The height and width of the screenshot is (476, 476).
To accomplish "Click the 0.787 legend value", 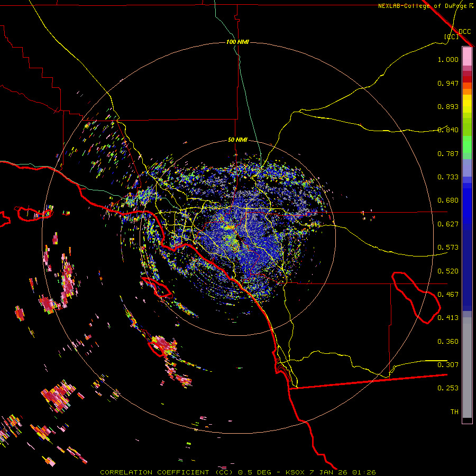I will point(448,153).
